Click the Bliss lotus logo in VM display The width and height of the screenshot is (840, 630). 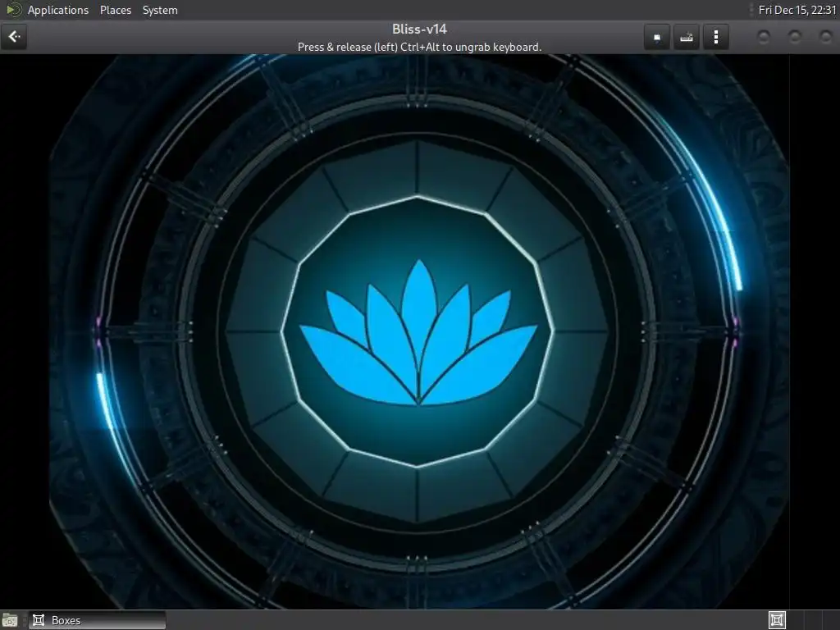[418, 332]
